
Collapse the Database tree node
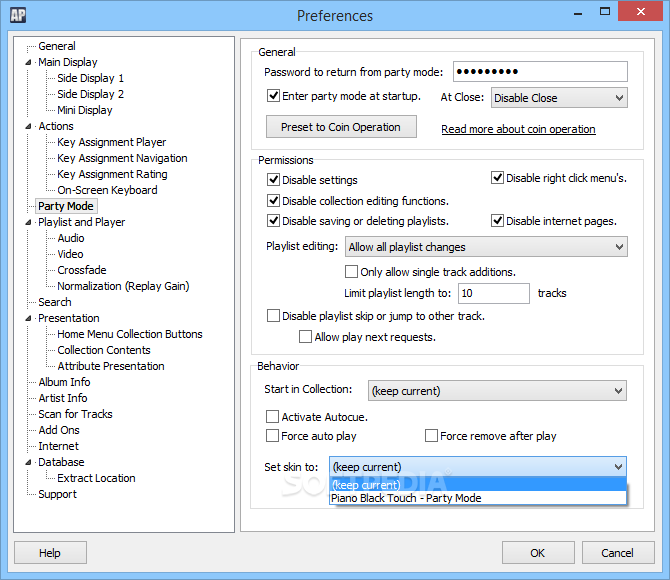tap(28, 462)
